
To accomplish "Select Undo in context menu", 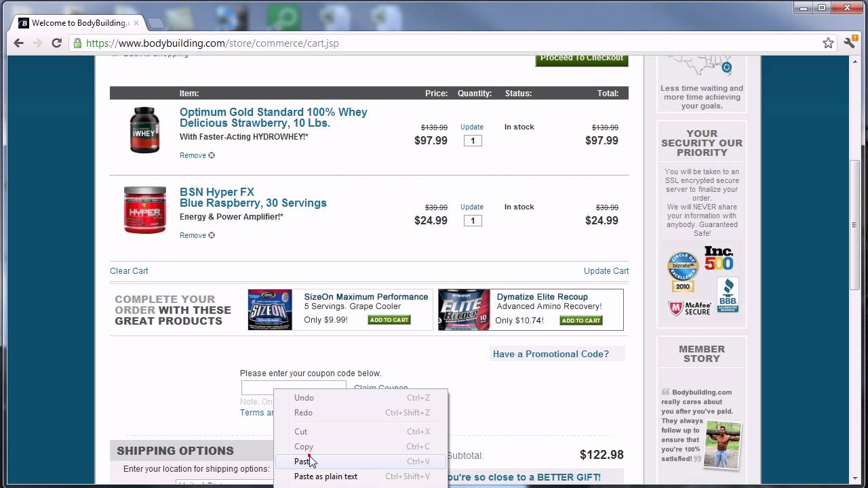I will [361, 398].
